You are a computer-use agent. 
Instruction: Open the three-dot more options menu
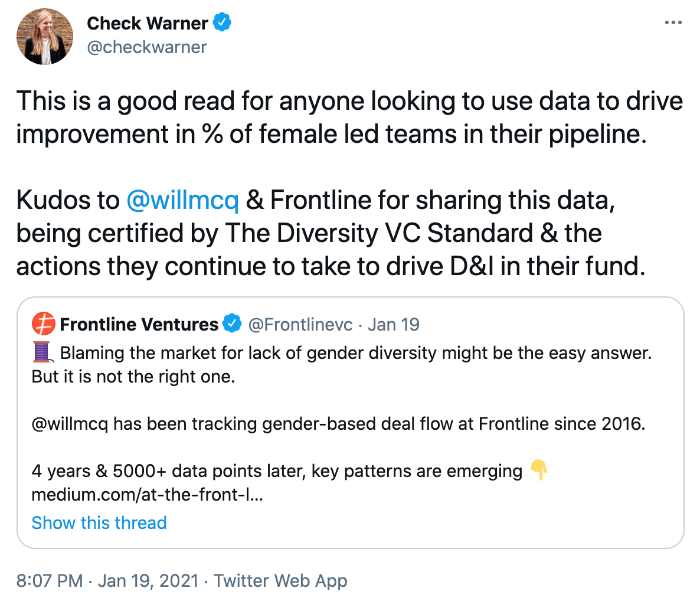point(673,22)
